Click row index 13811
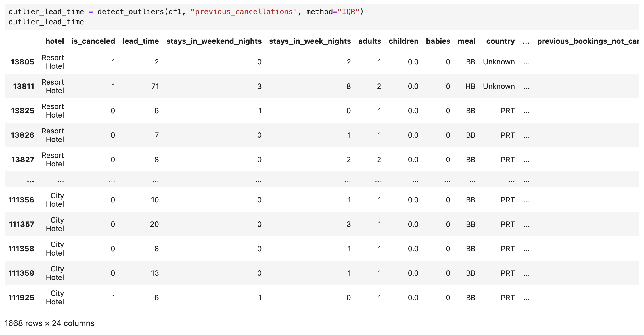The width and height of the screenshot is (644, 335). (23, 86)
